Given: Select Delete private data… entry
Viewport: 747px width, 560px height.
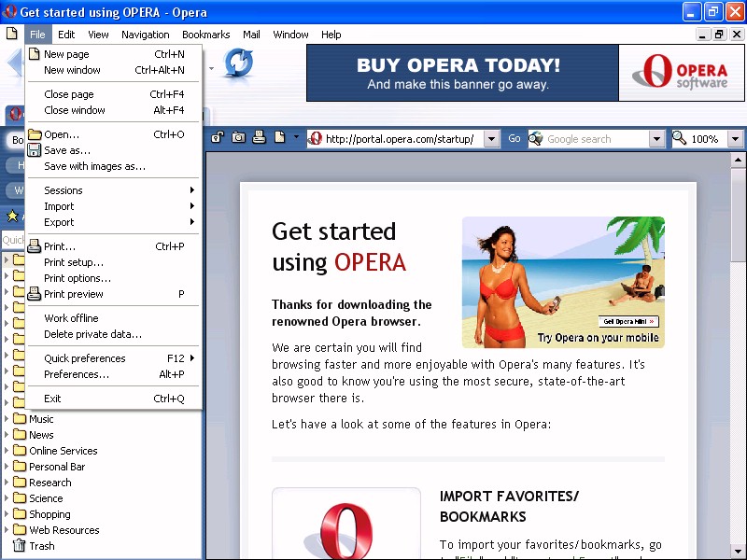Looking at the screenshot, I should pos(113,334).
